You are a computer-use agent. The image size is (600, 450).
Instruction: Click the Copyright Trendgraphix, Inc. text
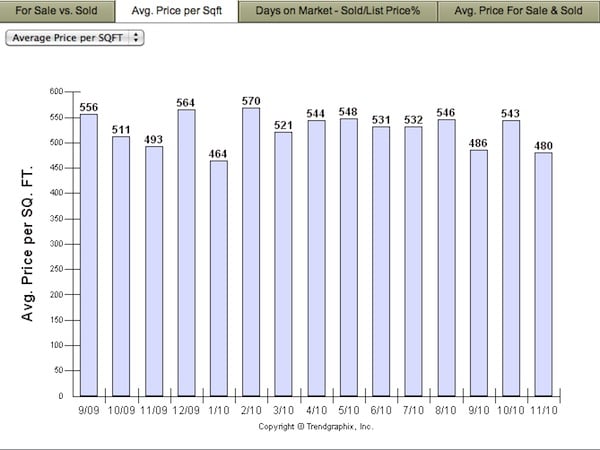pyautogui.click(x=315, y=425)
